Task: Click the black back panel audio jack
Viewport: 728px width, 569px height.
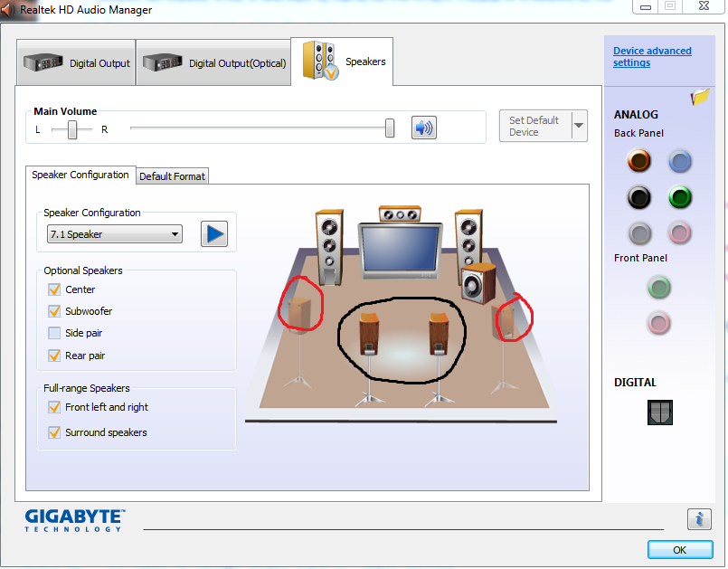Action: click(x=639, y=197)
